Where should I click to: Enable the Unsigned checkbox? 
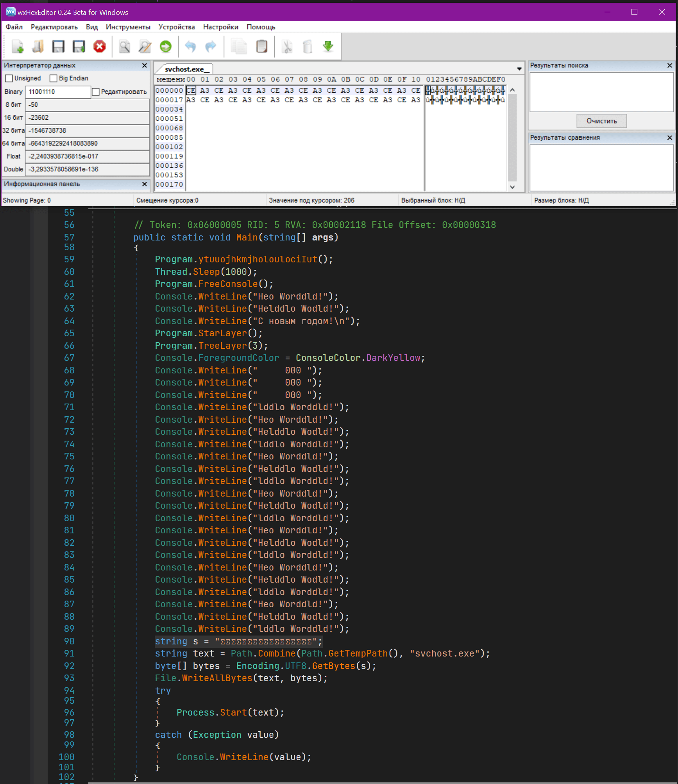click(x=9, y=79)
